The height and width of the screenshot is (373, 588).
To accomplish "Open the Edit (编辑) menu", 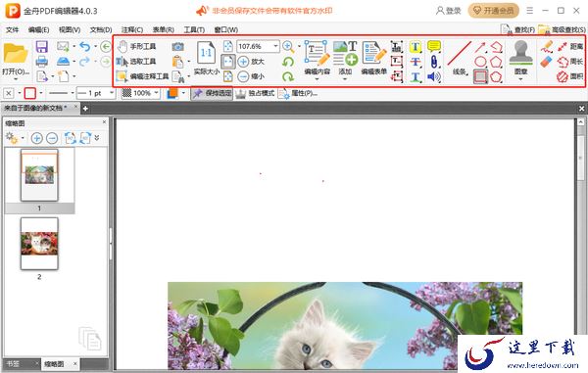I will 38,29.
